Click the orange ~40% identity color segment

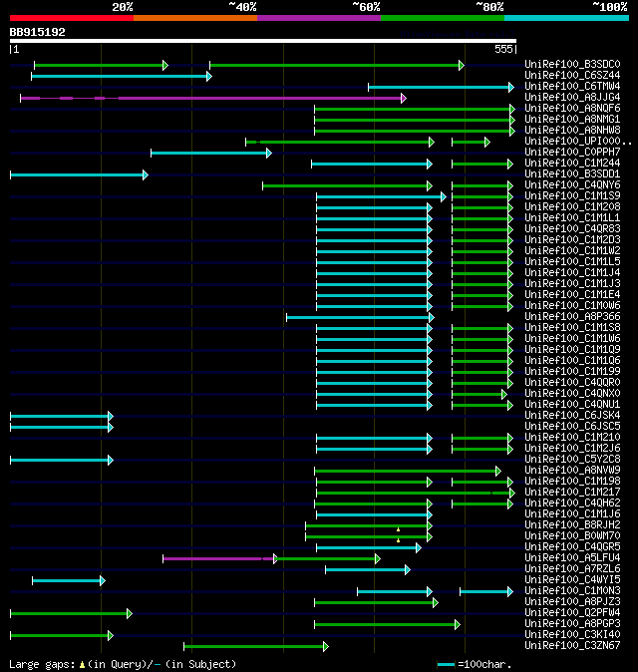tap(195, 18)
